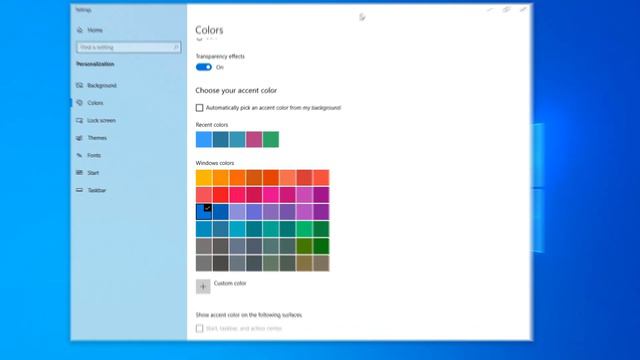Click the Lock screen icon in sidebar

[80, 120]
